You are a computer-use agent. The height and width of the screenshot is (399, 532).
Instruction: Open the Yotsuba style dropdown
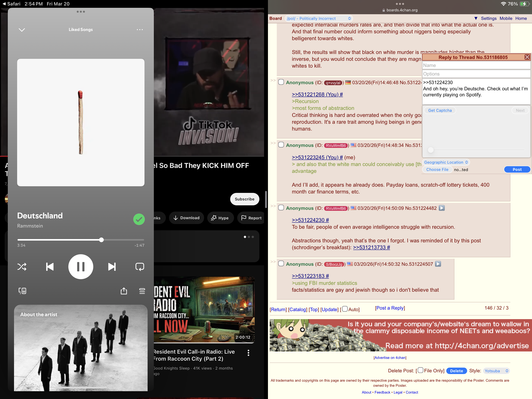(x=496, y=371)
